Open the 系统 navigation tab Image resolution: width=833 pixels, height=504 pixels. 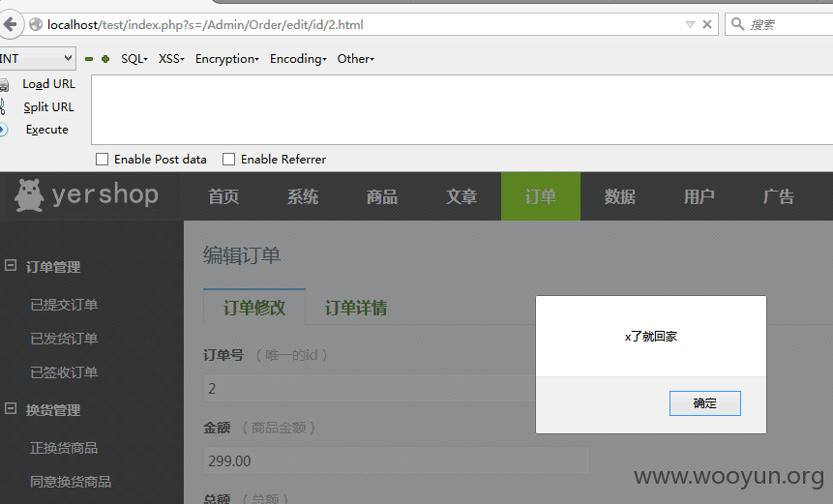pyautogui.click(x=303, y=196)
